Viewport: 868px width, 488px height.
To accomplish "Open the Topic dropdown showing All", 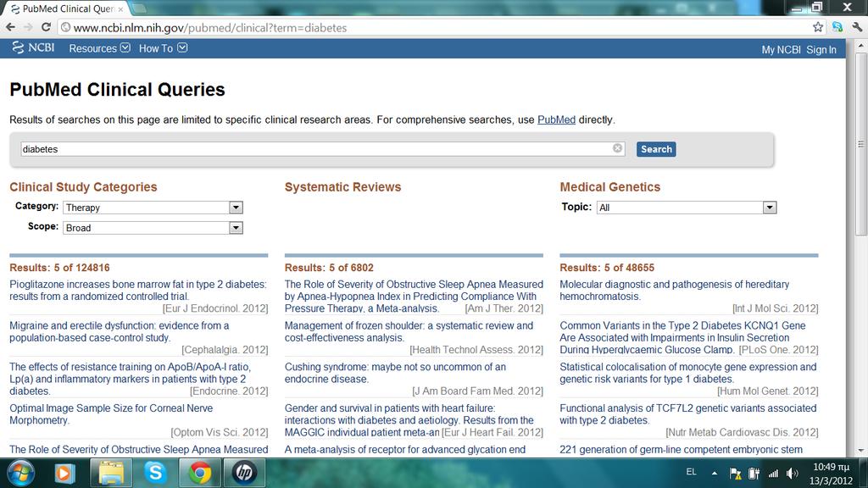I will 687,208.
